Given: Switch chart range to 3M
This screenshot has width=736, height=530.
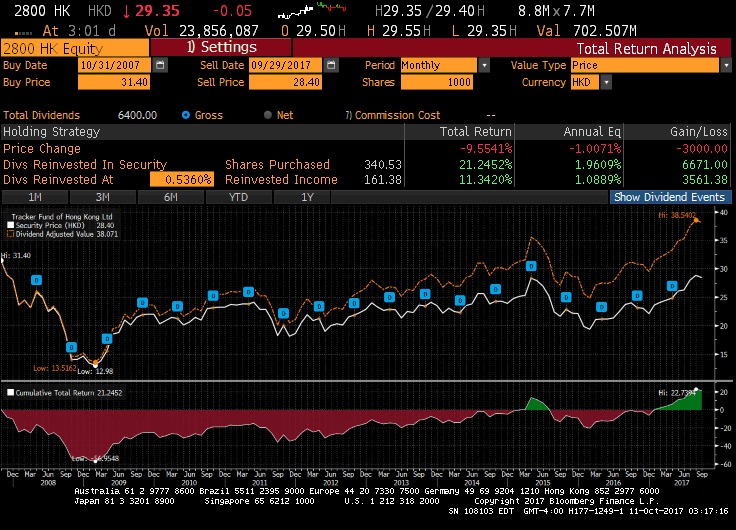Looking at the screenshot, I should click(x=103, y=197).
